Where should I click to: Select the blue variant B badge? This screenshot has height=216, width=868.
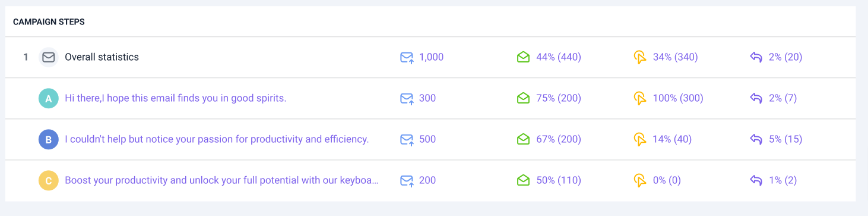49,139
